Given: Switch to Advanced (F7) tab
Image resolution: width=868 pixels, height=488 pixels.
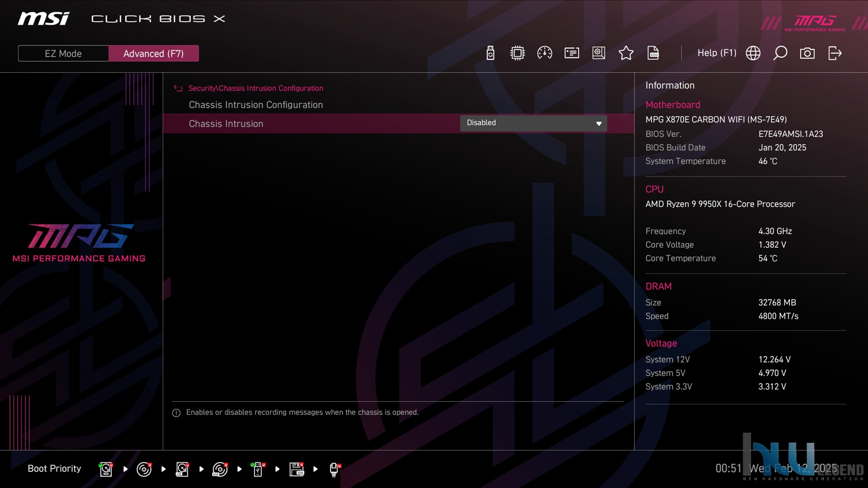Looking at the screenshot, I should click(154, 54).
